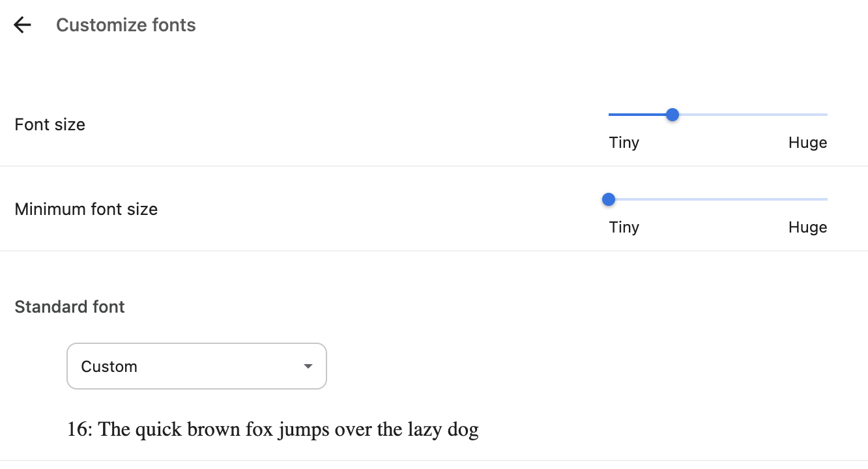
Task: Click the 'Huge' label under Minimum font size
Action: tap(807, 227)
